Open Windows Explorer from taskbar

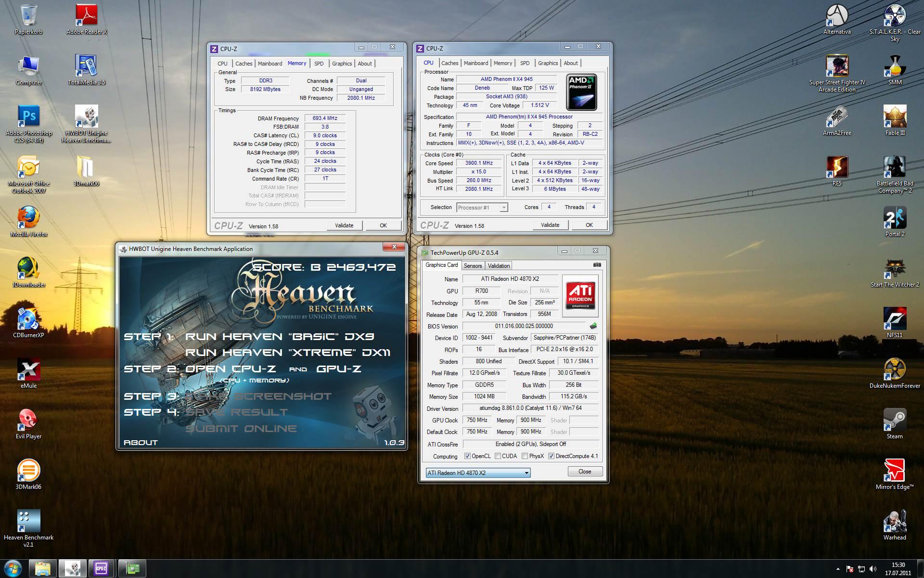pos(43,569)
